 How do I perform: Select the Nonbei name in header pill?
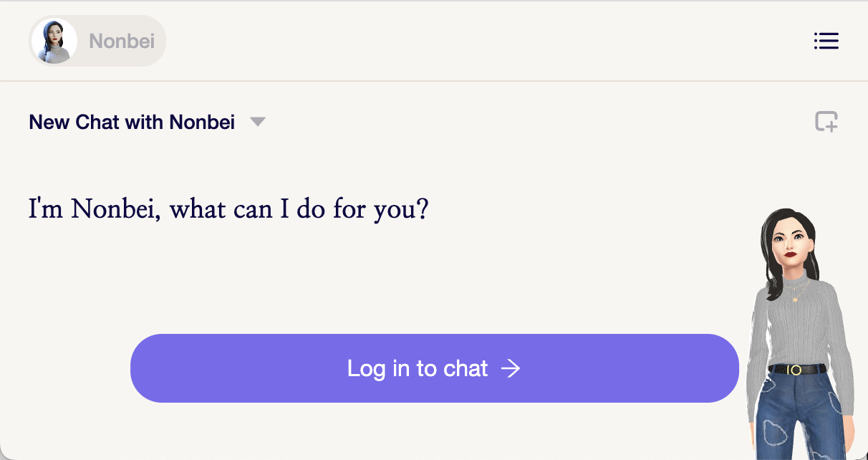pyautogui.click(x=122, y=42)
